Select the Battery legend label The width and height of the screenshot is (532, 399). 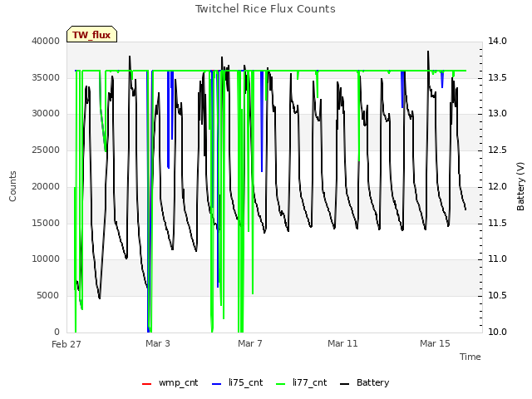tap(373, 382)
